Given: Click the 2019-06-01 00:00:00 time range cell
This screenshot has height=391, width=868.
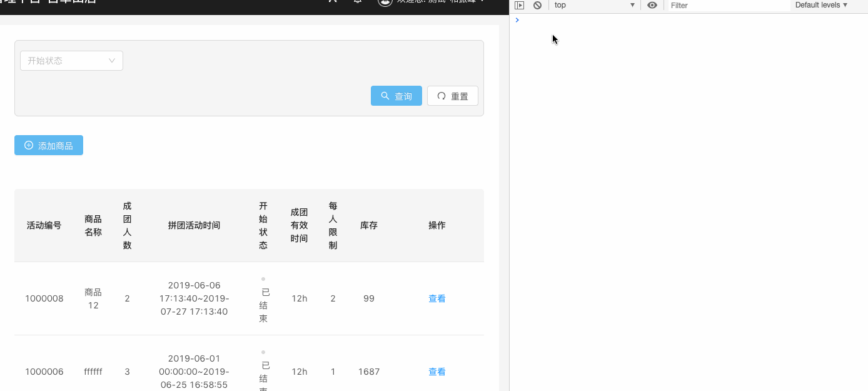Looking at the screenshot, I should [x=194, y=372].
